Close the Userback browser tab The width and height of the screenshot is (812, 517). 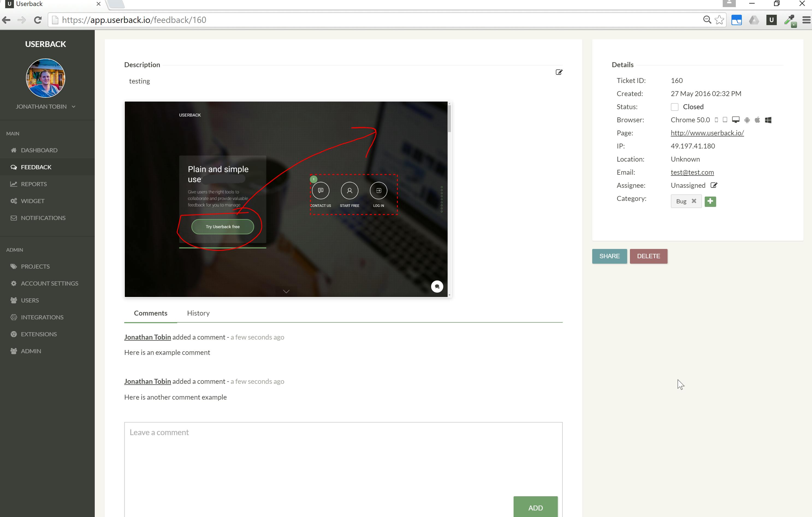99,4
